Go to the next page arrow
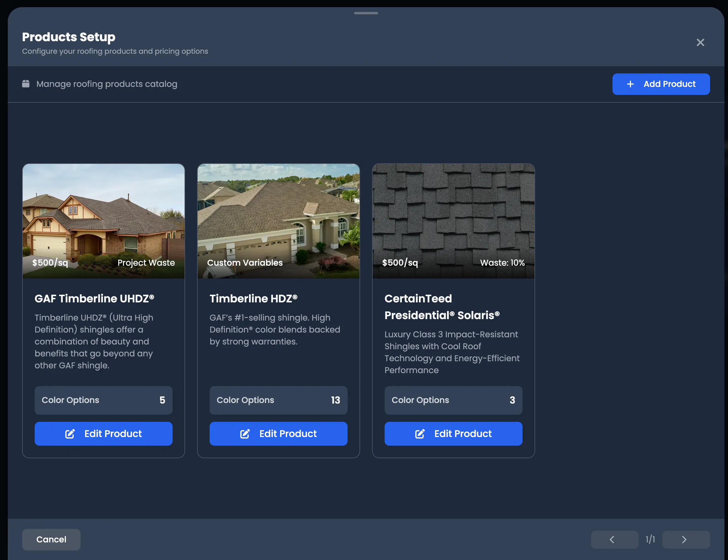 click(686, 539)
